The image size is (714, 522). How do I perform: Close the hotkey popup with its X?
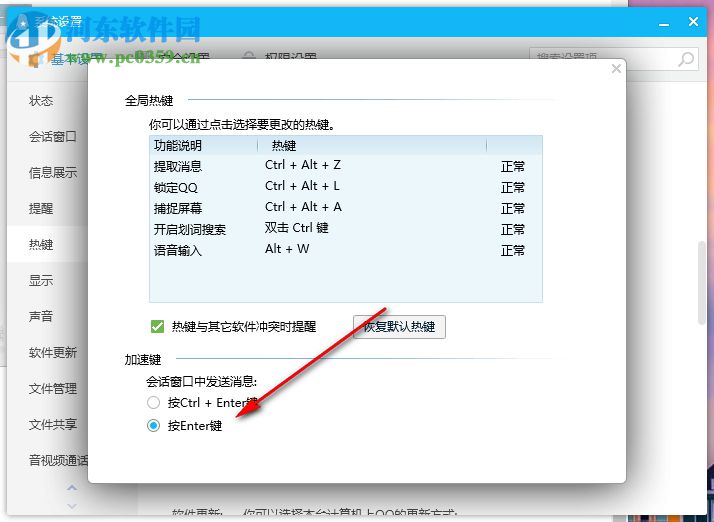pyautogui.click(x=616, y=69)
